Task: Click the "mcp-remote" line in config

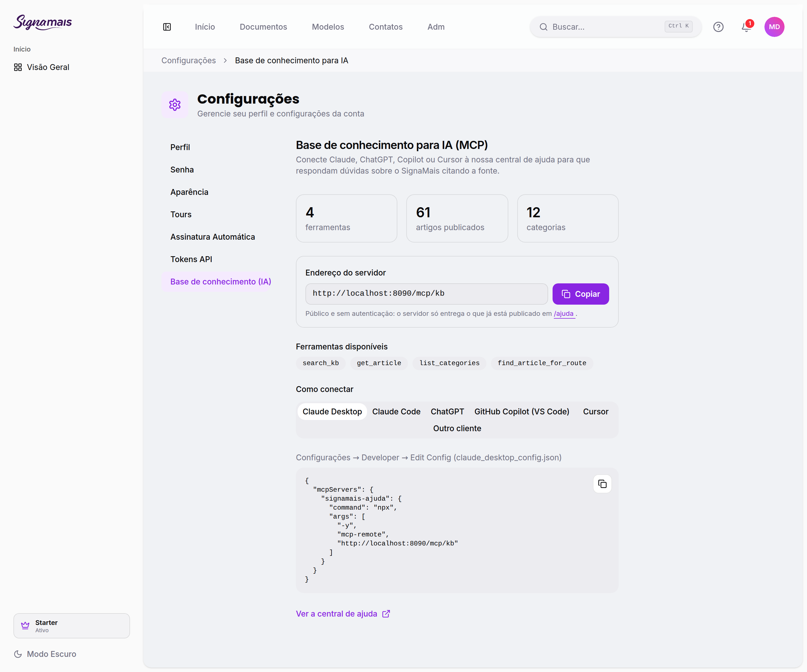Action: point(363,535)
